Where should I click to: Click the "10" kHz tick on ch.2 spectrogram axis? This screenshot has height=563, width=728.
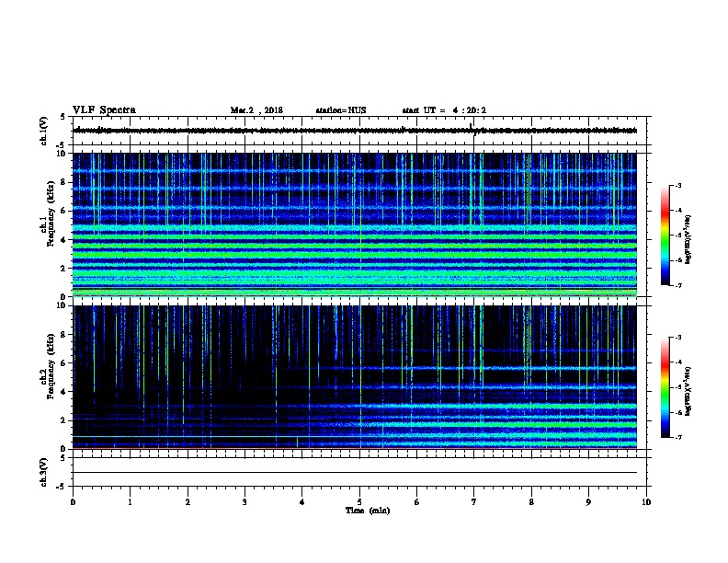(63, 305)
